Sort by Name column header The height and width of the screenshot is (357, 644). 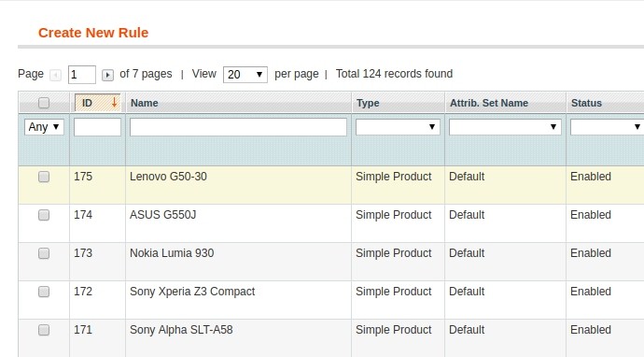coord(144,103)
